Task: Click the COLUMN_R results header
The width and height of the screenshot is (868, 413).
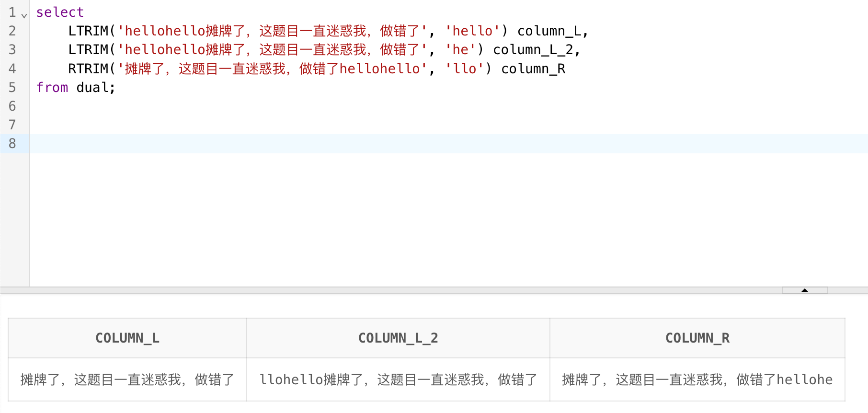Action: point(697,338)
